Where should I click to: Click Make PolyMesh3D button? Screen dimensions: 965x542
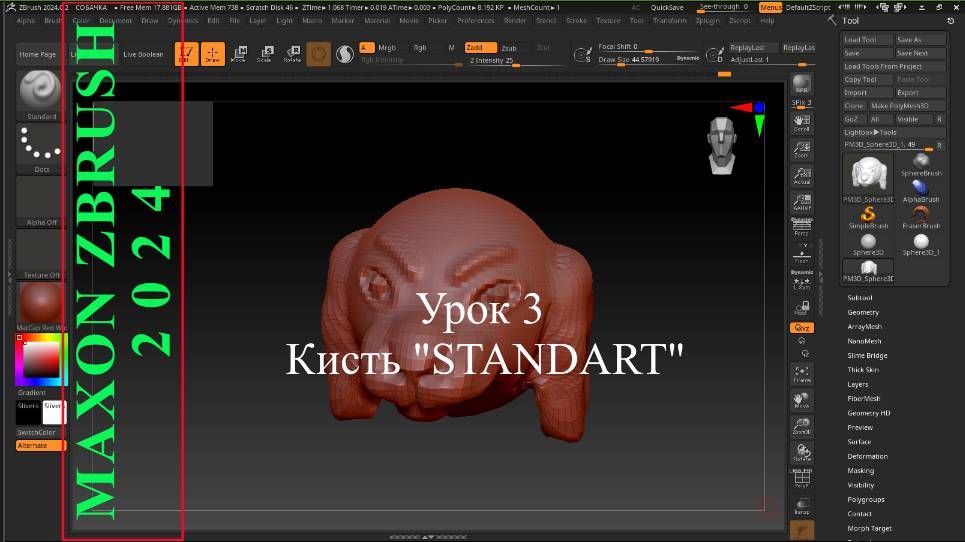click(907, 106)
